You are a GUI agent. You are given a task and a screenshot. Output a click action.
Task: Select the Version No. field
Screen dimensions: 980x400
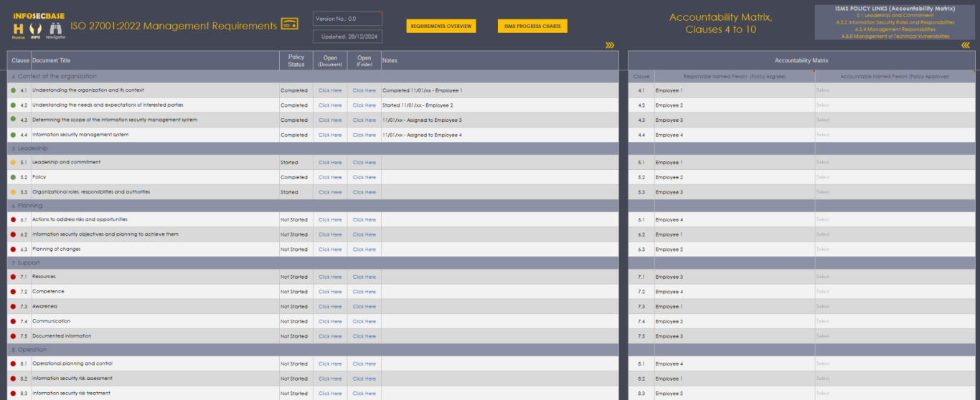coord(347,19)
